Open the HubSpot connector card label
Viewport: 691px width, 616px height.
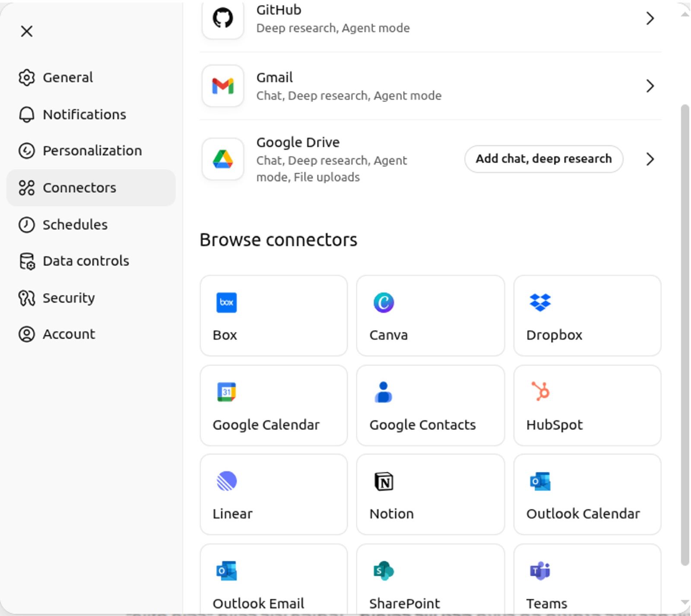click(x=555, y=425)
